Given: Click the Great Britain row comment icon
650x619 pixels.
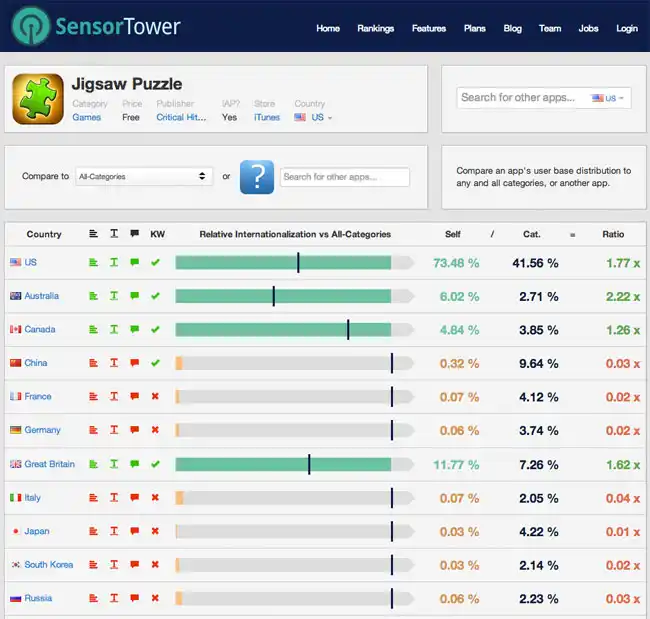Looking at the screenshot, I should pos(134,464).
